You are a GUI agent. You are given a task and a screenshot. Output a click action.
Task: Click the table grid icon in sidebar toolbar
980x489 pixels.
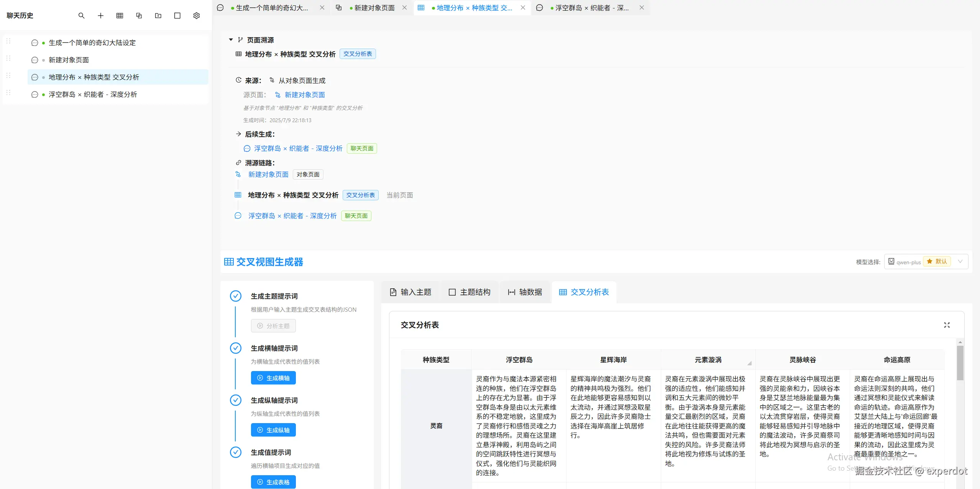tap(120, 16)
